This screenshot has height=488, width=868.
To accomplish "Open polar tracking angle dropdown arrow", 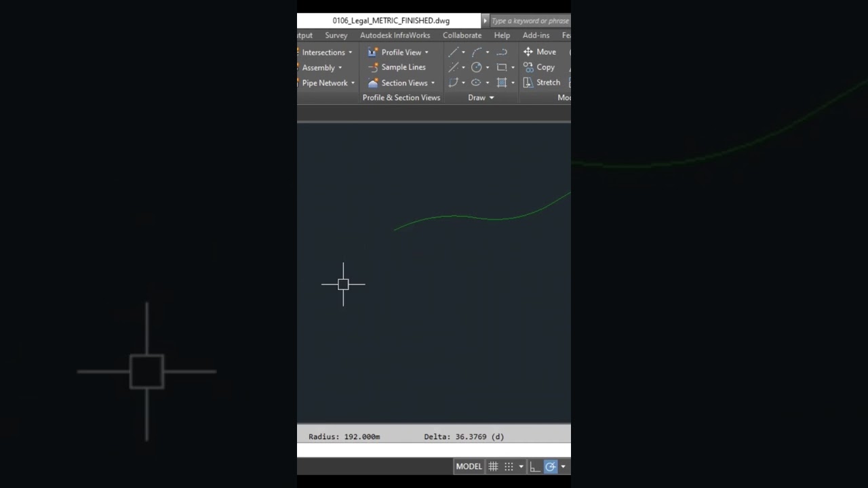I will (563, 466).
